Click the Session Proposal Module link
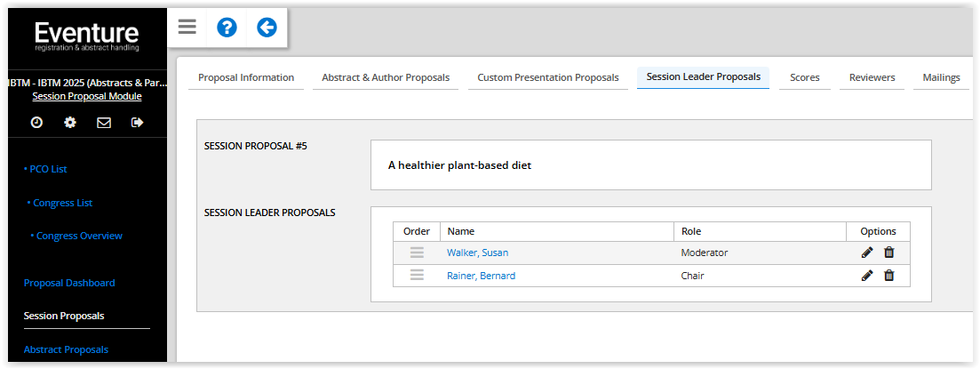Viewport: 980px width, 369px height. click(x=86, y=96)
